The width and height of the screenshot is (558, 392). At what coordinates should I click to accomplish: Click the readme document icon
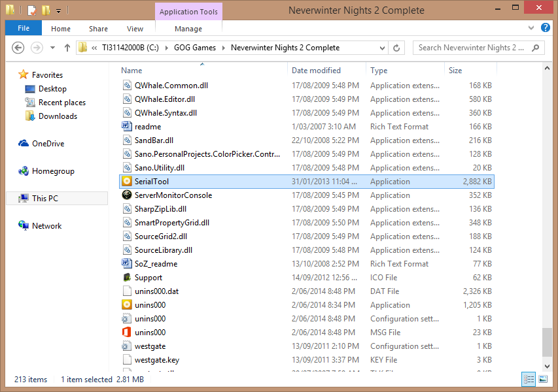pyautogui.click(x=127, y=127)
